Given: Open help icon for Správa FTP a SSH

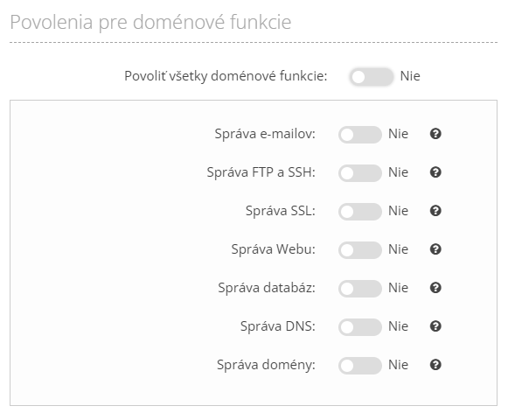Looking at the screenshot, I should pos(435,172).
